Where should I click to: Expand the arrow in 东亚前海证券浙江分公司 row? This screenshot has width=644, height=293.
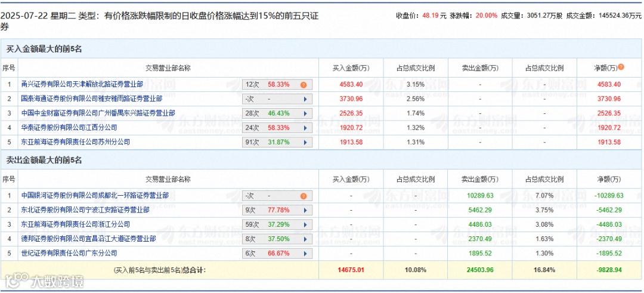tap(305, 225)
